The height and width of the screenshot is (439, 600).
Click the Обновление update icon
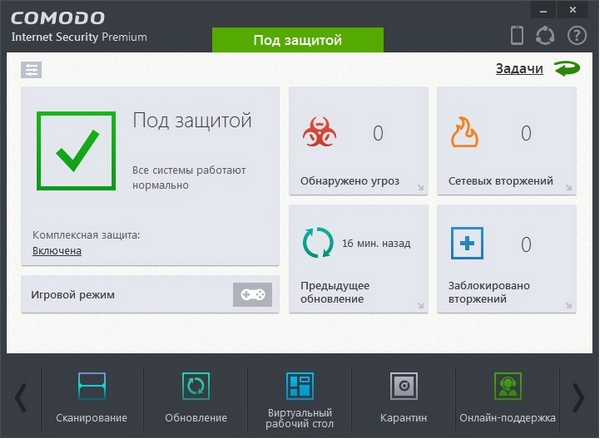pyautogui.click(x=196, y=386)
